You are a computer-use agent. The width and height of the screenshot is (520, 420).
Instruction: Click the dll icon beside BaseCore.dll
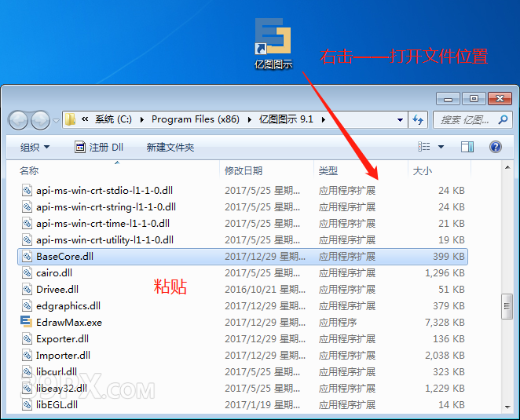click(27, 256)
